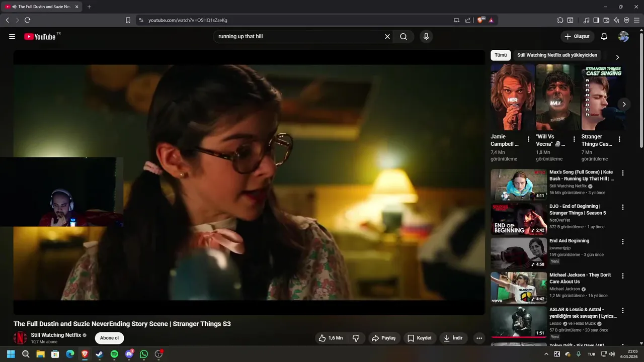Open Spotify from the taskbar
Screen dimensions: 644x362
coord(114,354)
